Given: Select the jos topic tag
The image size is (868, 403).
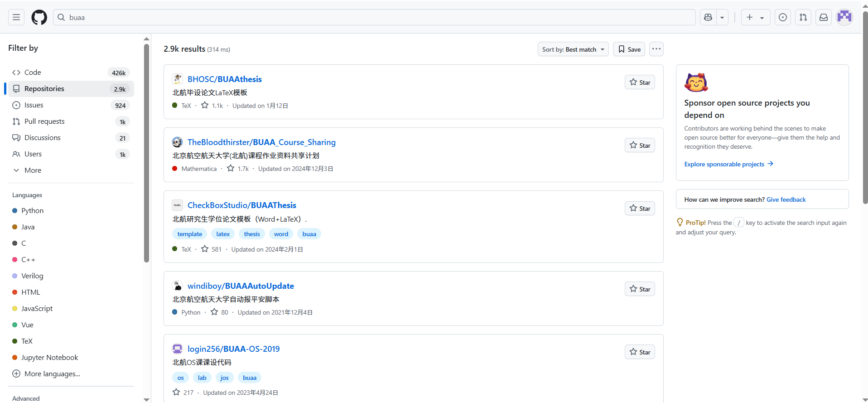Looking at the screenshot, I should (225, 378).
